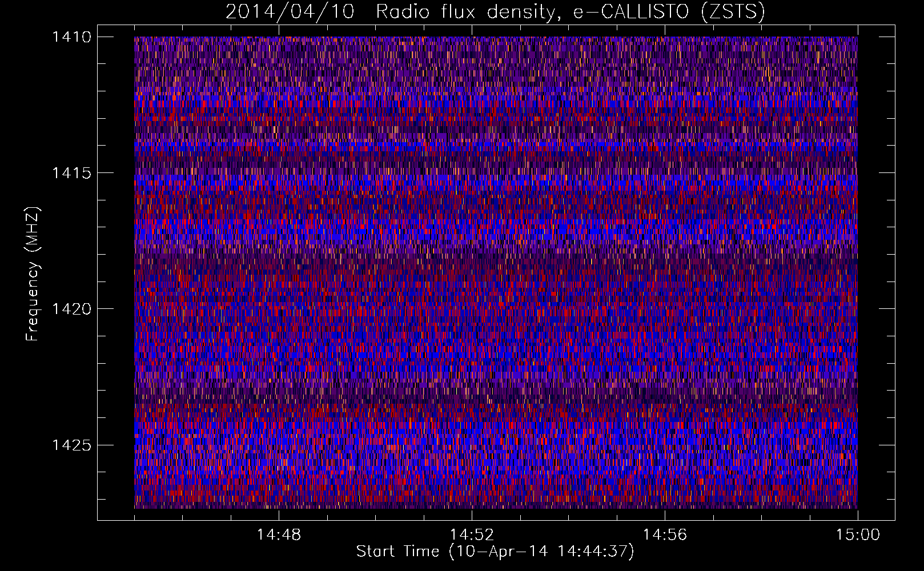
Task: Click the 'Frequency (MHZ)' axis title
Action: [33, 274]
